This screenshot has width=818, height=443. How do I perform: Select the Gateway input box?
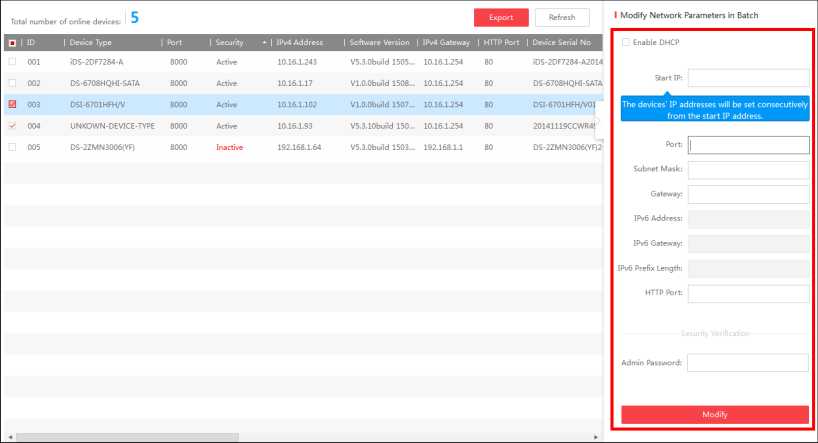(x=748, y=194)
